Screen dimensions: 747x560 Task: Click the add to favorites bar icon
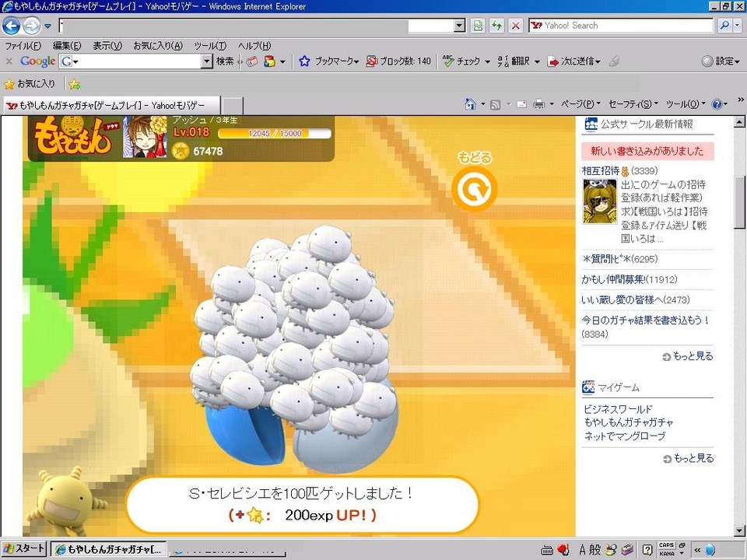coord(75,85)
